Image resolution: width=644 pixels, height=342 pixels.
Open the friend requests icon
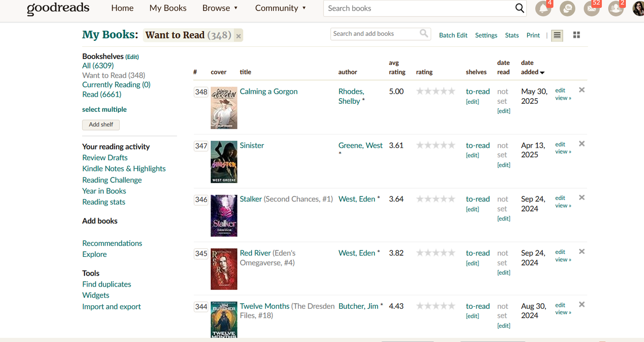point(616,8)
